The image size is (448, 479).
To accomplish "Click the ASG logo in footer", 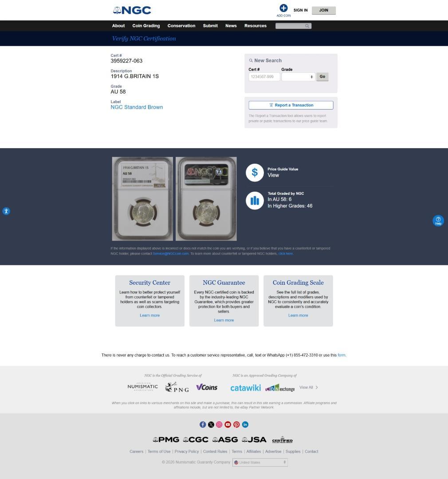I will [x=225, y=440].
